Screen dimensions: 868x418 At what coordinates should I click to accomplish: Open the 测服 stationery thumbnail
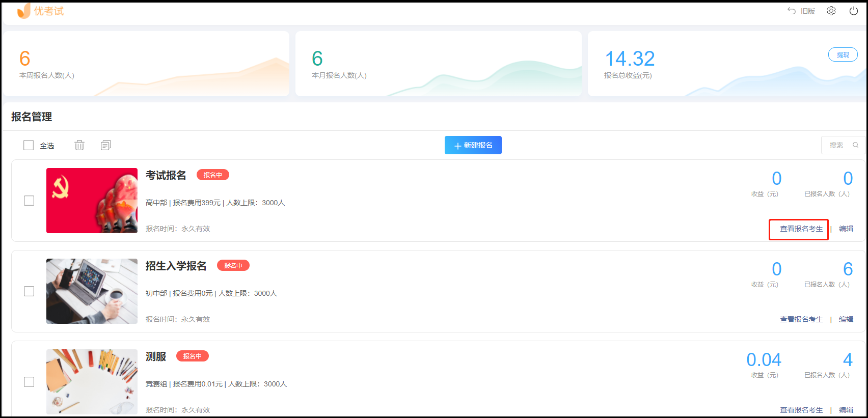point(92,382)
